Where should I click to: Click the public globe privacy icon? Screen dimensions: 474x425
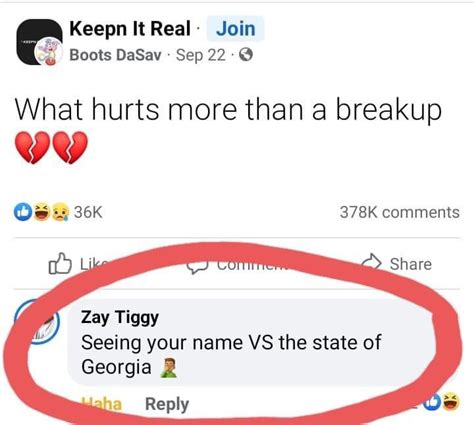point(246,55)
